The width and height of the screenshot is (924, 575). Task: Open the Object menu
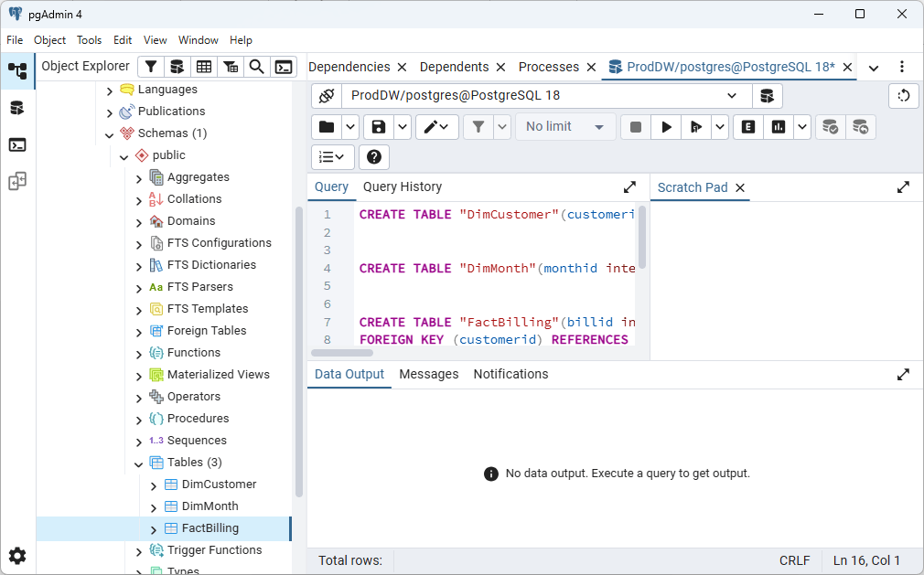click(x=49, y=40)
